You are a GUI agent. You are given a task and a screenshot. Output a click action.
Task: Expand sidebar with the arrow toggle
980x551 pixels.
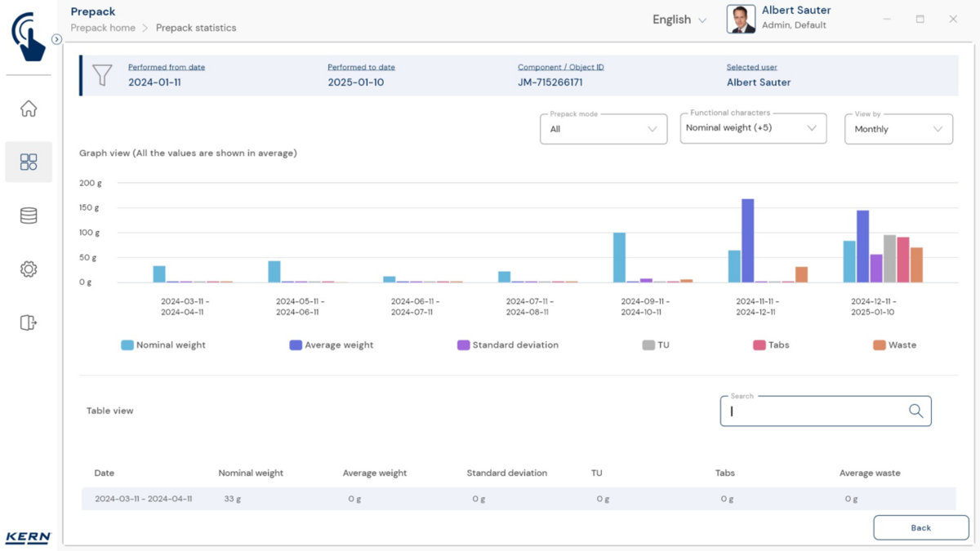tap(56, 39)
